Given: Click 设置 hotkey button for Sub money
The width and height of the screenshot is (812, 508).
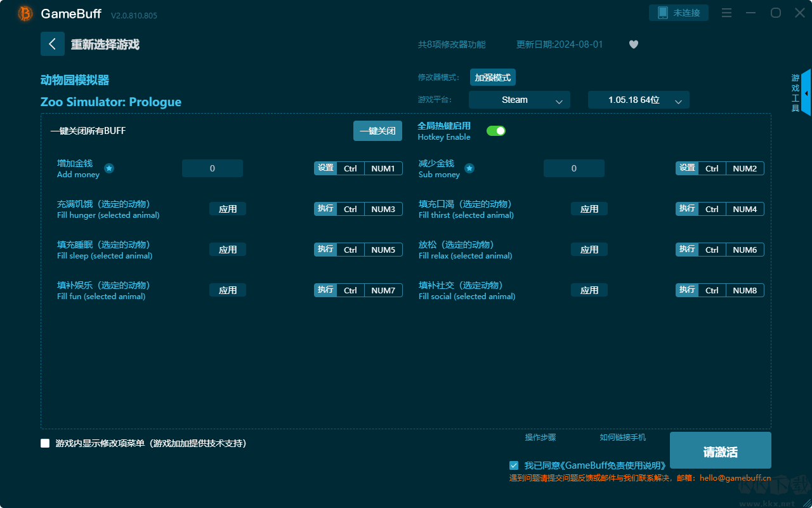Looking at the screenshot, I should 687,168.
